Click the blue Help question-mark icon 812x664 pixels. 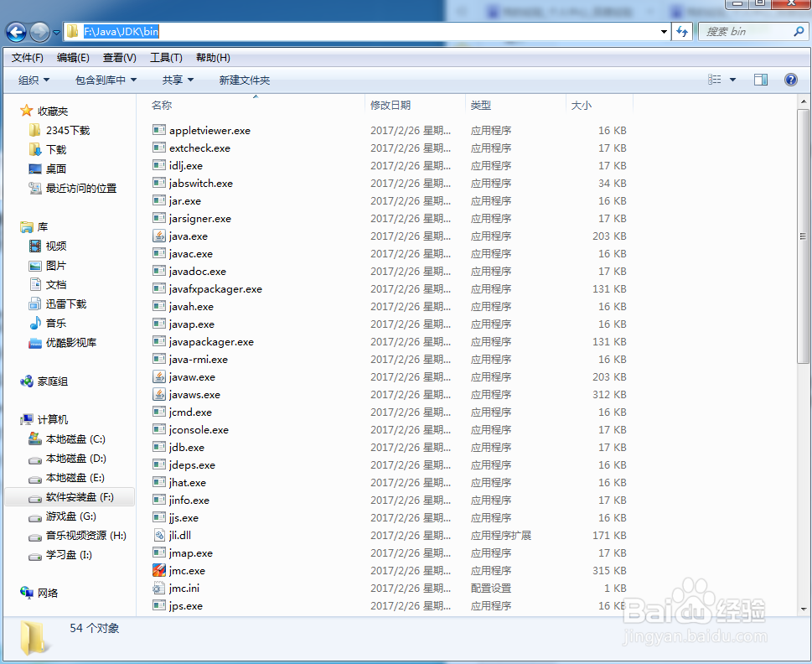pyautogui.click(x=790, y=79)
